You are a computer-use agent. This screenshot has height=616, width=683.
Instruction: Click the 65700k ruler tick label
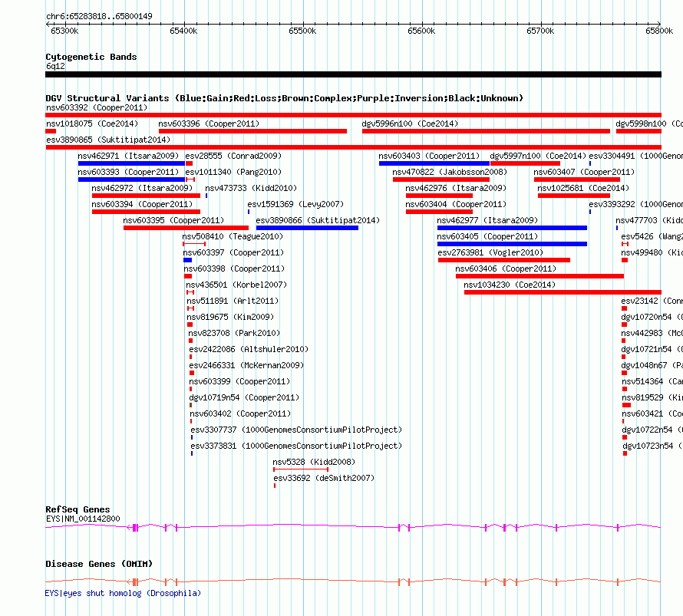(x=540, y=31)
